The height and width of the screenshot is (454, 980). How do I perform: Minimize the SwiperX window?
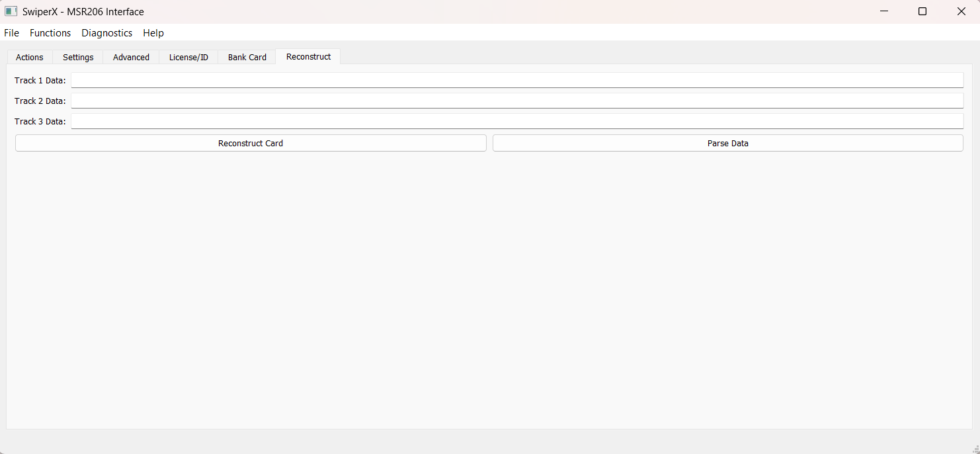(x=883, y=12)
